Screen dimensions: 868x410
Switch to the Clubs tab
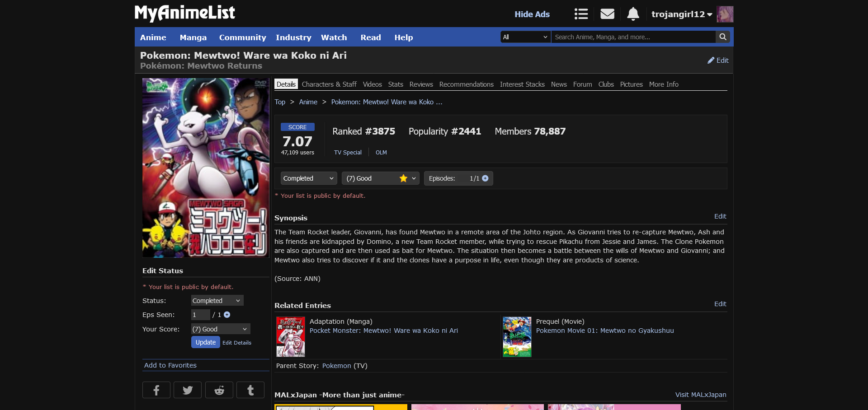(606, 84)
